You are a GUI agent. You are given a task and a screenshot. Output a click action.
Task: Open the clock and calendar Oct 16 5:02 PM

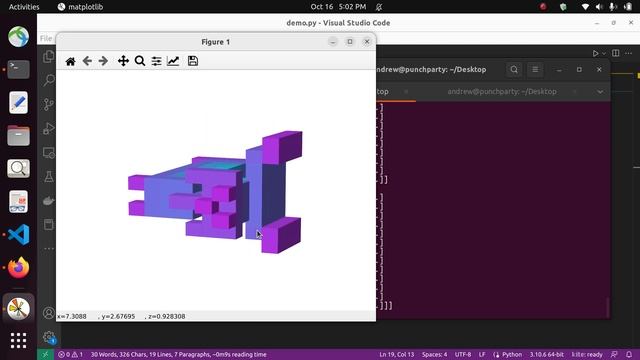click(338, 7)
